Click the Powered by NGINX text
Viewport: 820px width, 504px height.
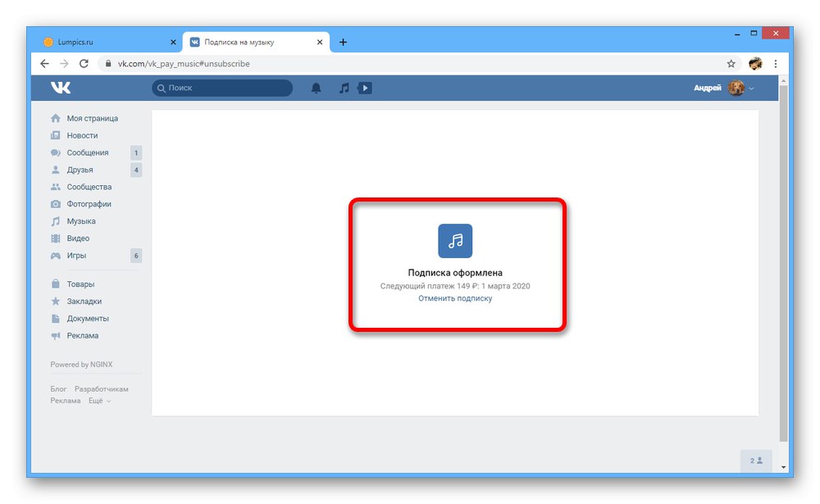(x=81, y=365)
